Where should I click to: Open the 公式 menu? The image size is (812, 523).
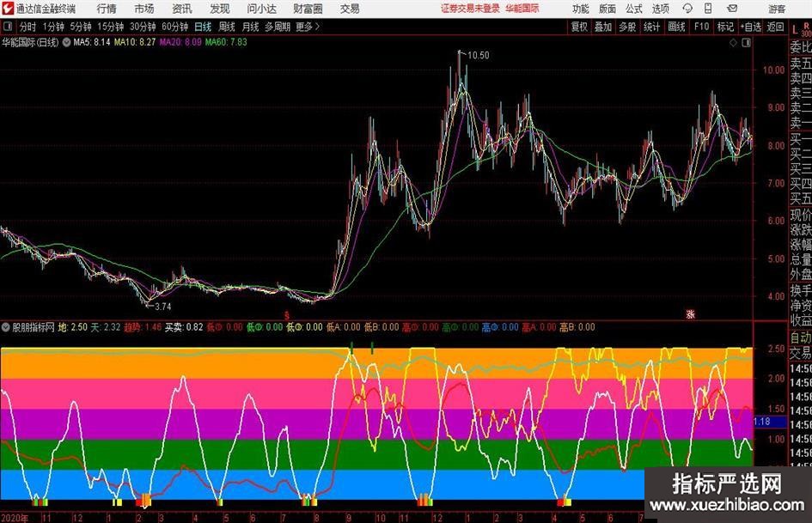(x=634, y=9)
